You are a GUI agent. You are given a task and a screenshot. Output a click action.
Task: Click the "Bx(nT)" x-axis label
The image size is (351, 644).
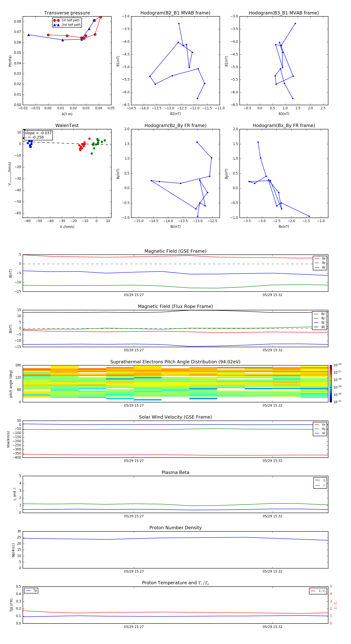point(284,227)
